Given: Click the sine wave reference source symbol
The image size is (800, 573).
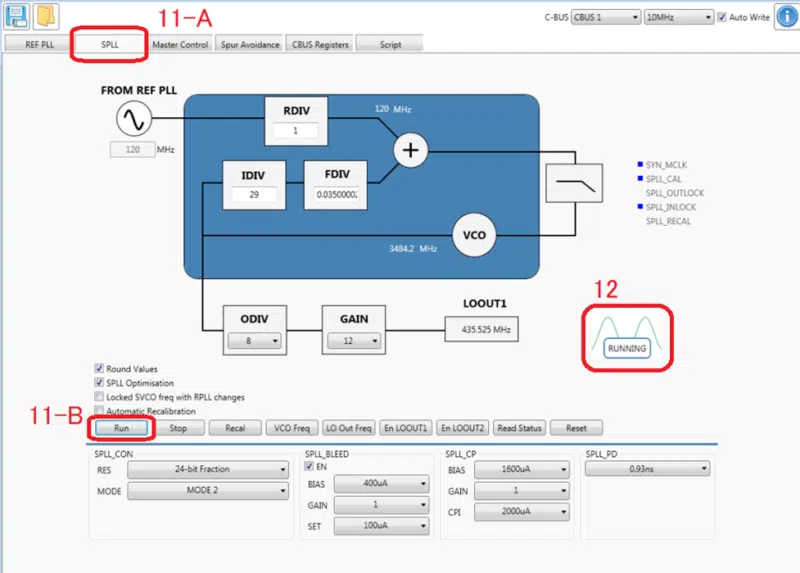Looking at the screenshot, I should (x=132, y=121).
